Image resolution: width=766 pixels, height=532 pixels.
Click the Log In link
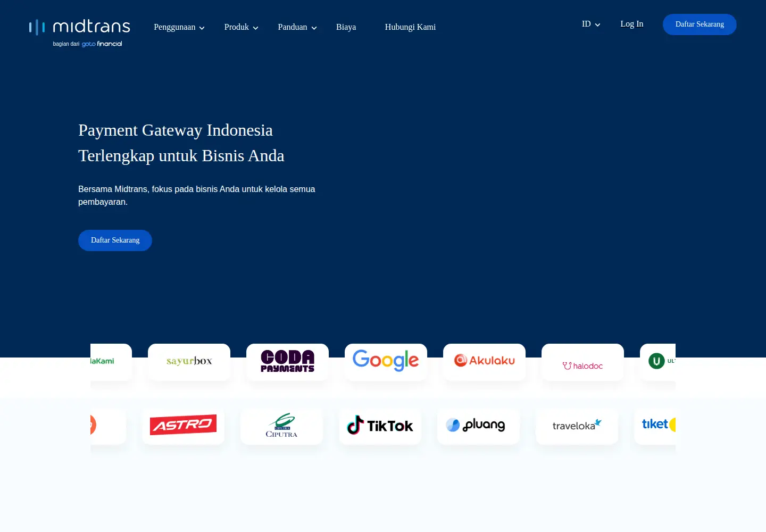pyautogui.click(x=631, y=24)
